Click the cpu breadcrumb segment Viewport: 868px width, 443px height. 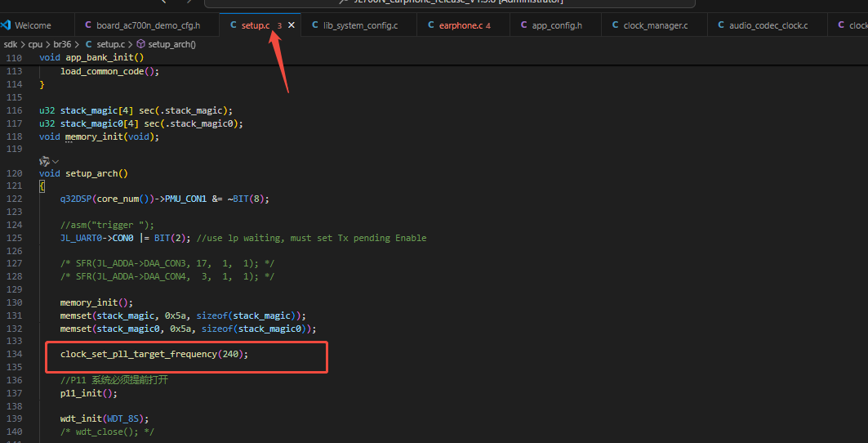tap(35, 44)
